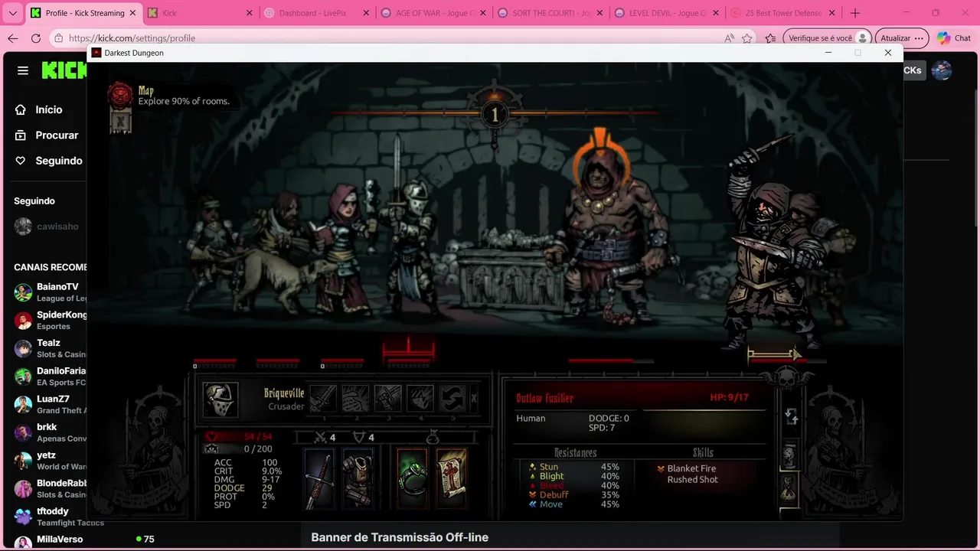The width and height of the screenshot is (980, 551).
Task: Select the Crusader's fourth combat skill
Action: [420, 398]
